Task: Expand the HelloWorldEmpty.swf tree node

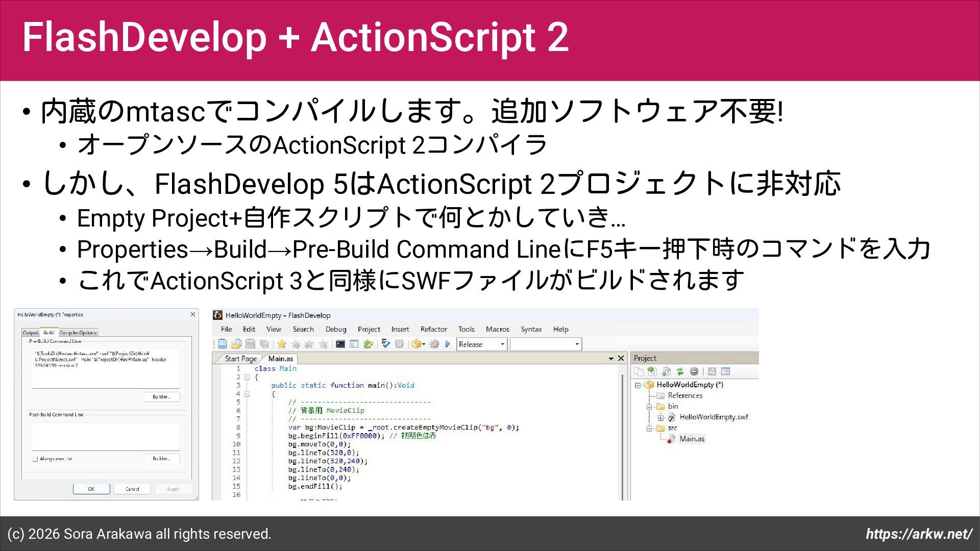Action: (x=660, y=417)
